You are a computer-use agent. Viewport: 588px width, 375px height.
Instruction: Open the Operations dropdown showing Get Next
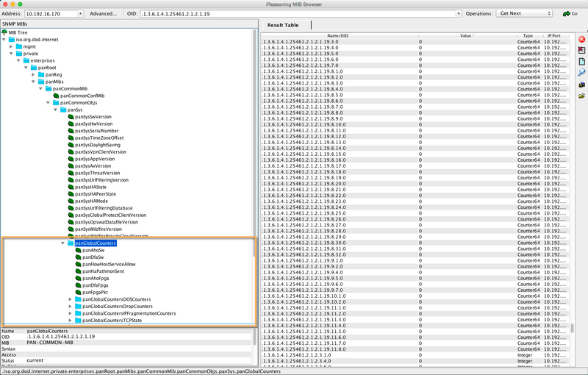click(525, 13)
